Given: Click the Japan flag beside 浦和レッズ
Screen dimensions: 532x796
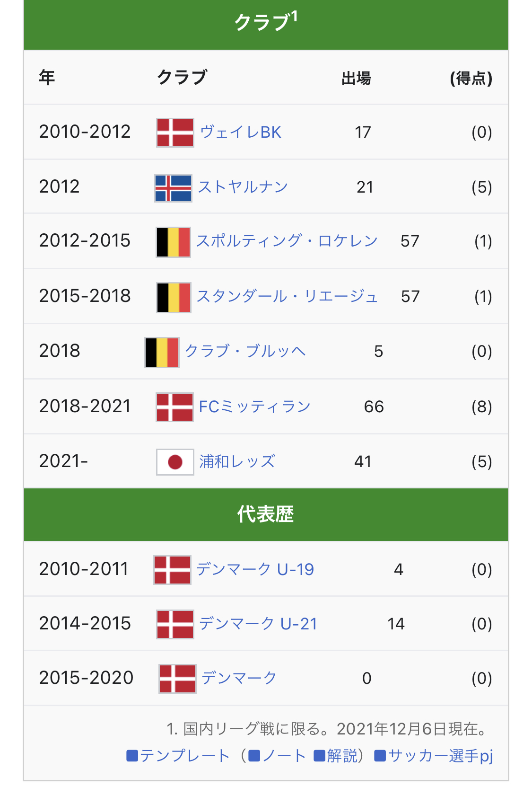Looking at the screenshot, I should [175, 462].
